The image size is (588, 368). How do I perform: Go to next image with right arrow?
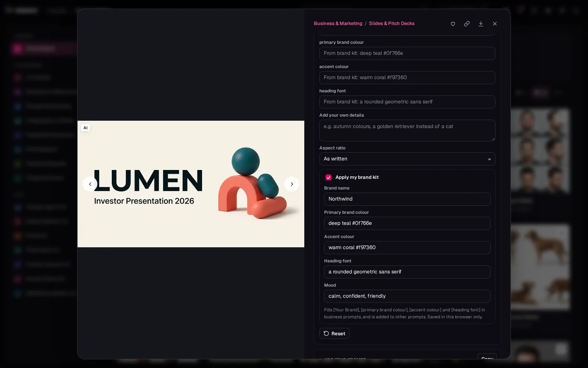click(292, 184)
